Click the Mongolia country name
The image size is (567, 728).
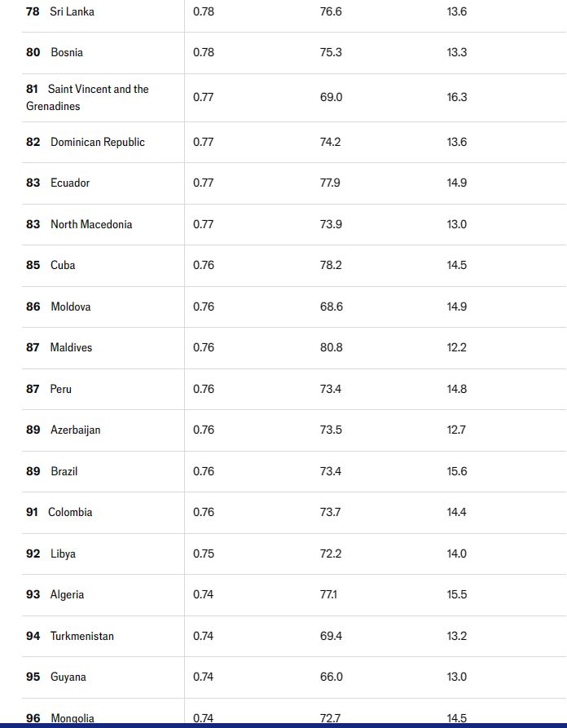[x=73, y=718]
